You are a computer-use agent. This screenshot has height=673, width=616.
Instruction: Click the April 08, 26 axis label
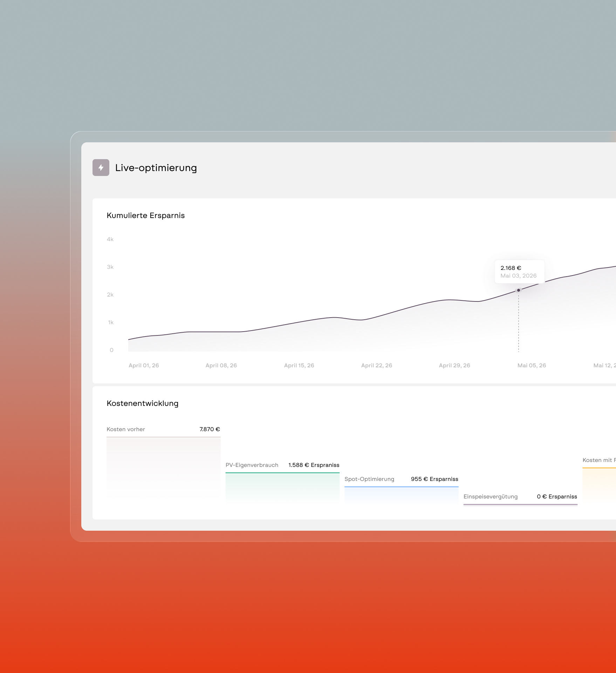click(x=221, y=366)
